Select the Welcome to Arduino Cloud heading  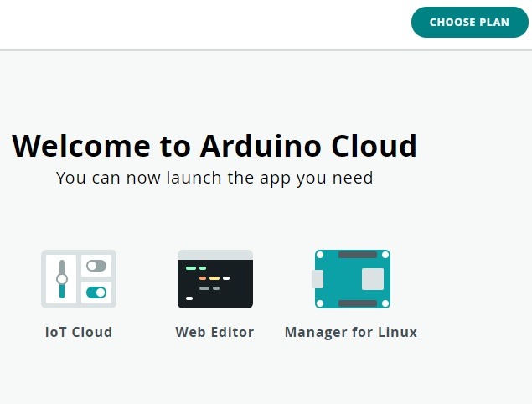(214, 146)
